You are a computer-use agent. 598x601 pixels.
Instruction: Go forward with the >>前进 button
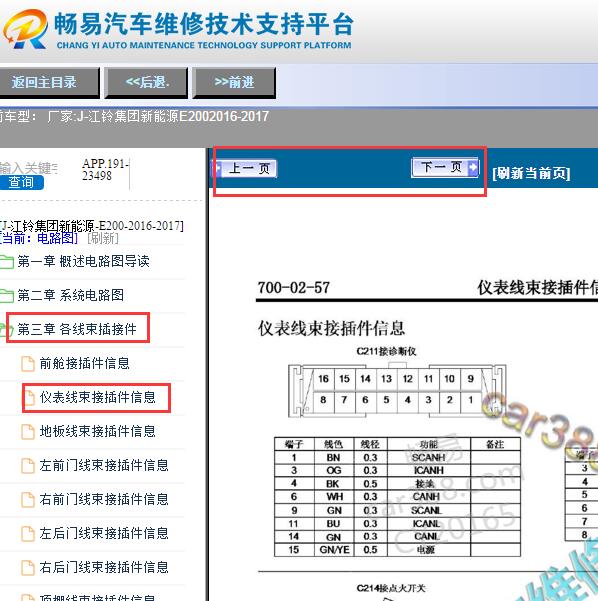coord(234,82)
